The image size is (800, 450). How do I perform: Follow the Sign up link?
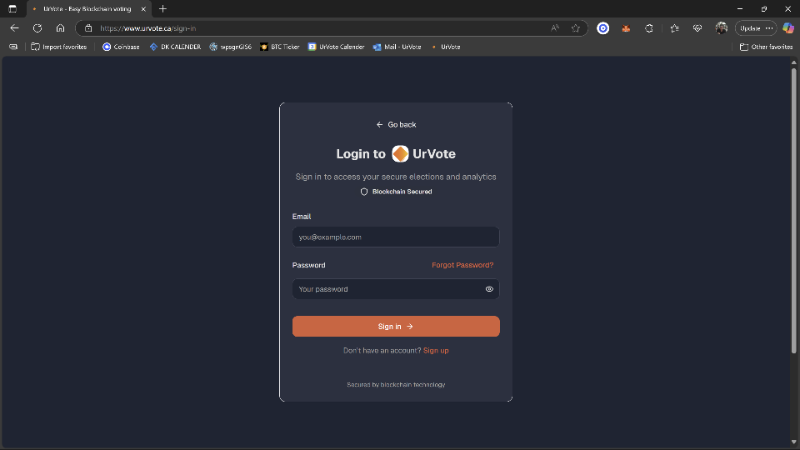click(436, 350)
